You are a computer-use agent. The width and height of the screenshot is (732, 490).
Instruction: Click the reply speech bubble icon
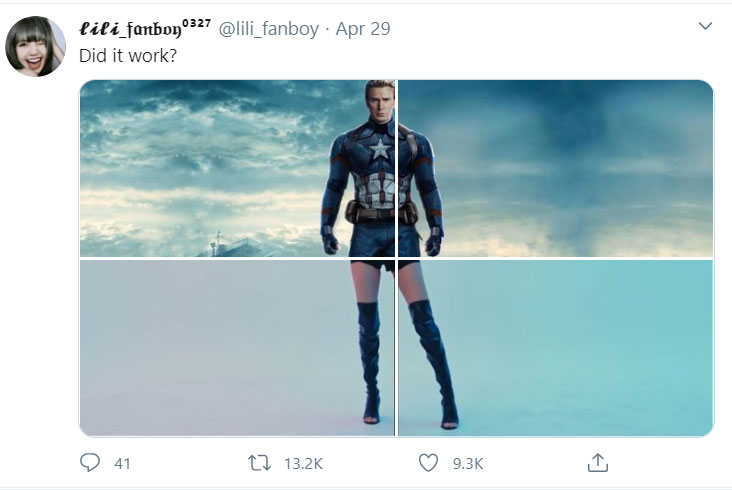90,462
